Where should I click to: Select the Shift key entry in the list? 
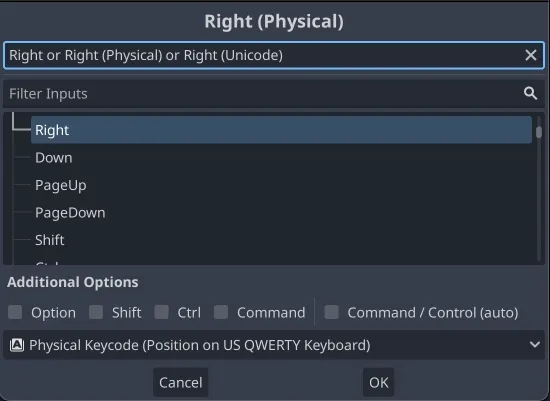coord(50,240)
